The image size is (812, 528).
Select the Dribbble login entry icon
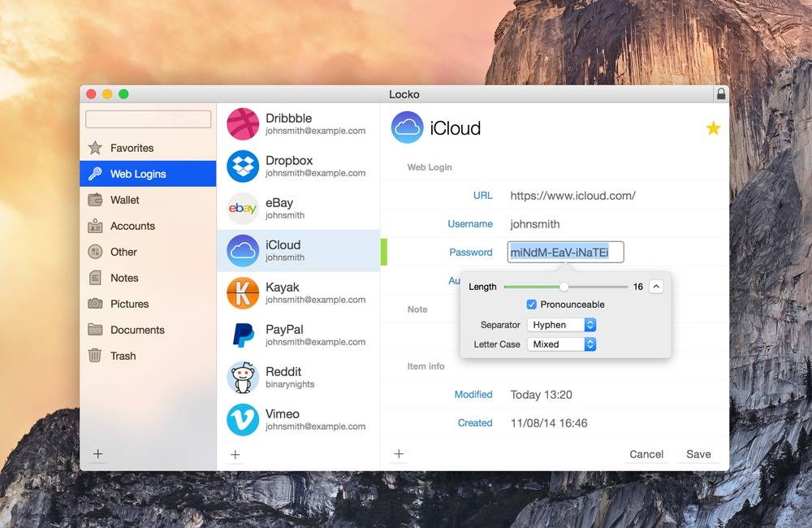click(x=243, y=123)
